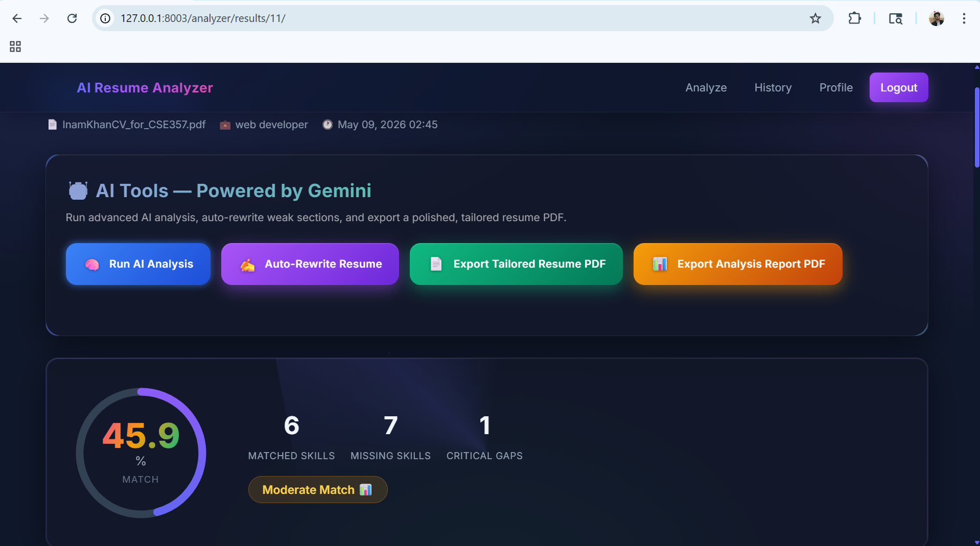Click the document icon on Export Tailored Resume
The image size is (980, 546).
(436, 264)
